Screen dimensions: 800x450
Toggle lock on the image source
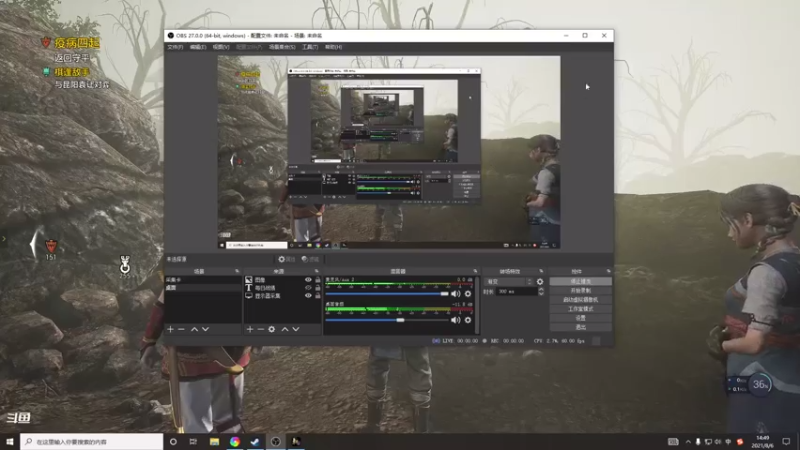[318, 280]
